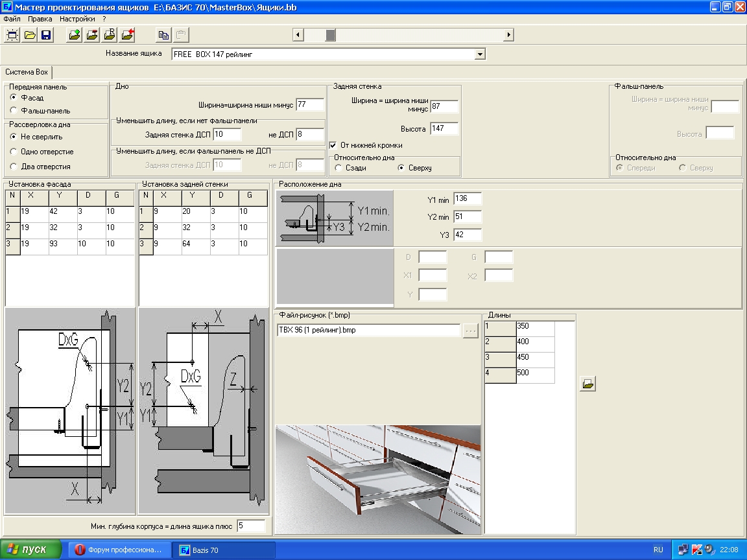The width and height of the screenshot is (747, 560).
Task: Click left arrow of toolbar scrollbar
Action: pyautogui.click(x=298, y=34)
